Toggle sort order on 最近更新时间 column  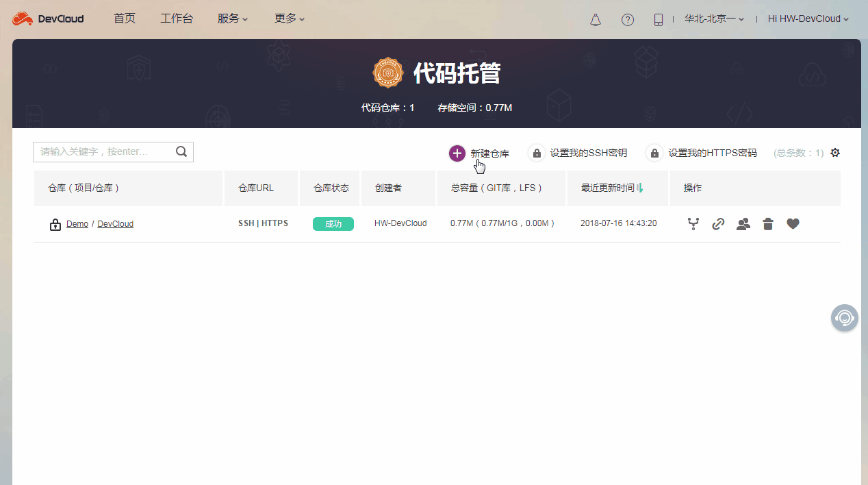coord(640,187)
